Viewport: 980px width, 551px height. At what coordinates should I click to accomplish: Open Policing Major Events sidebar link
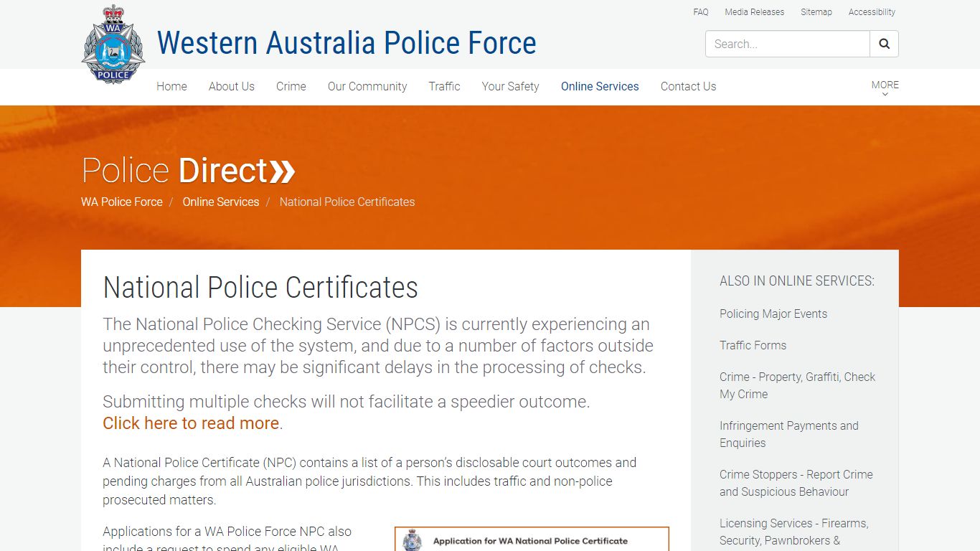coord(773,314)
